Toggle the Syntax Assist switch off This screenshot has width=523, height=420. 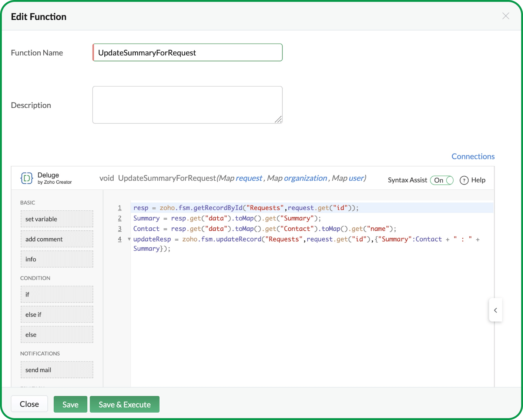[x=442, y=180]
